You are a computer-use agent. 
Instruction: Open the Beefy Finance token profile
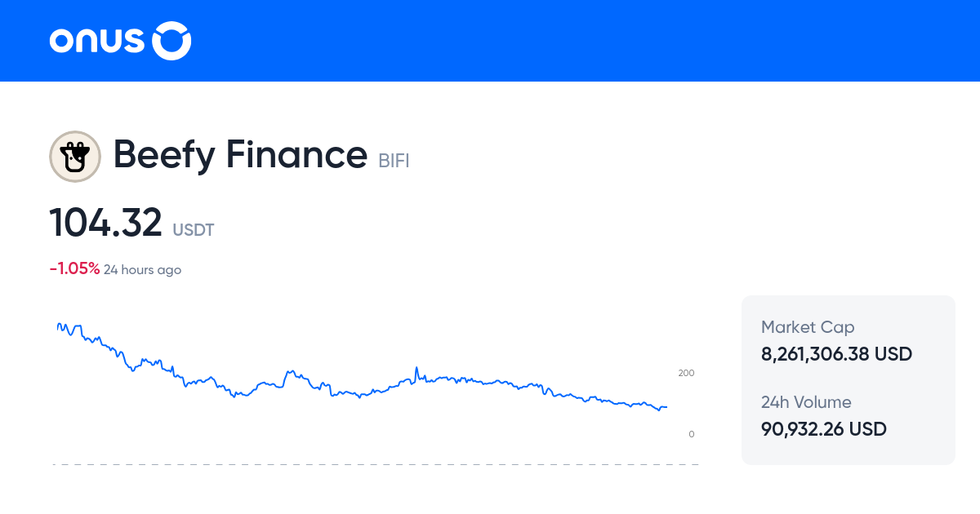pyautogui.click(x=239, y=155)
